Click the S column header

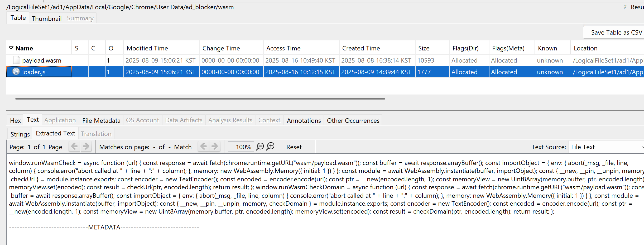click(x=80, y=48)
